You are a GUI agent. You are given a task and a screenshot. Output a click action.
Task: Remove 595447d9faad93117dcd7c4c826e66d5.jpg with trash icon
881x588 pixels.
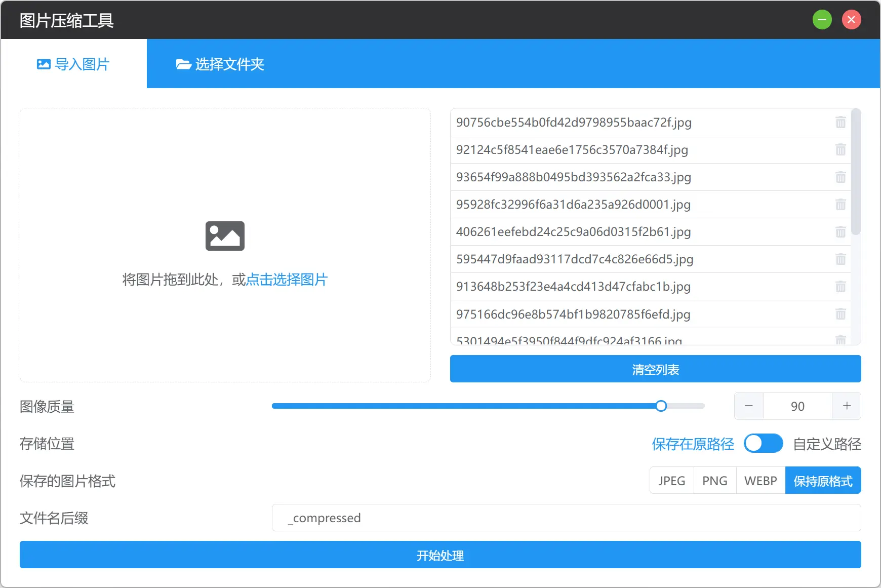tap(841, 259)
